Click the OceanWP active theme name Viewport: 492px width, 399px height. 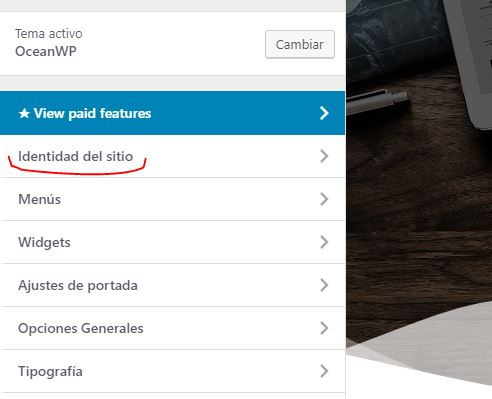(46, 51)
